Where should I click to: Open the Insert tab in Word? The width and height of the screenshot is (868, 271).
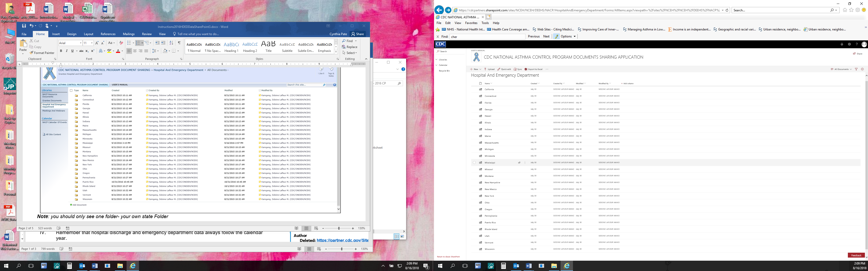56,34
